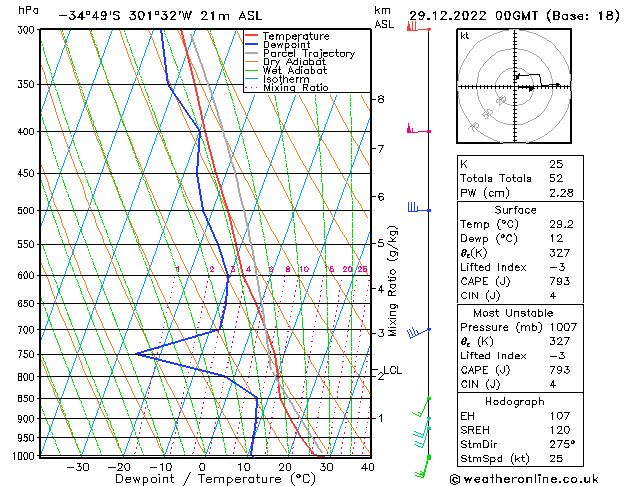
Task: Click the blue Dewpoint legend line sample
Action: click(251, 45)
